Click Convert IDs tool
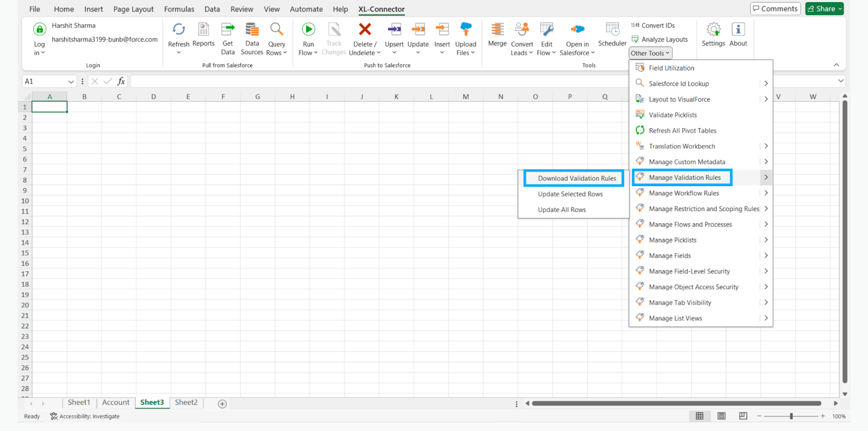The height and width of the screenshot is (431, 868). [x=653, y=26]
